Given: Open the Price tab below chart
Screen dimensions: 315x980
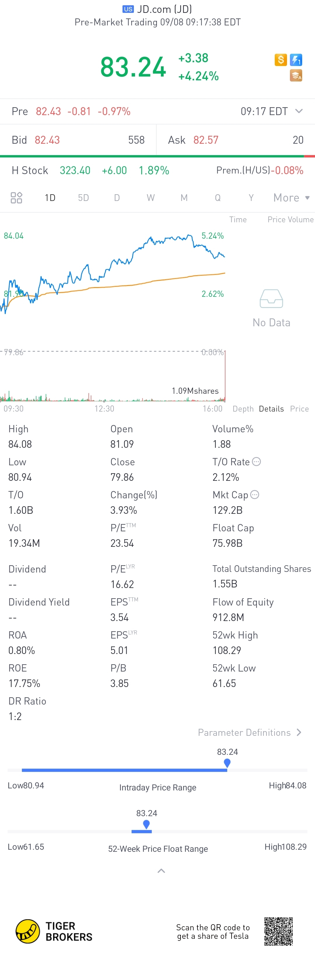Looking at the screenshot, I should click(300, 409).
